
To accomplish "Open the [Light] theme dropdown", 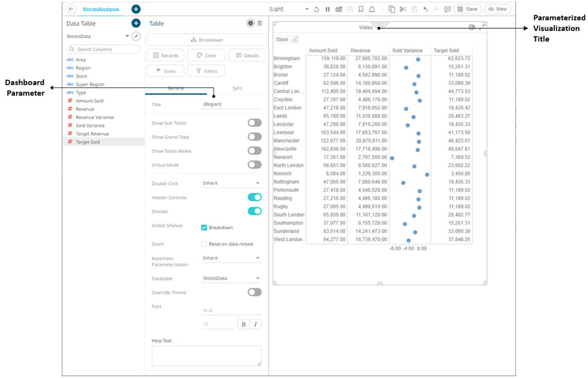I will click(289, 9).
